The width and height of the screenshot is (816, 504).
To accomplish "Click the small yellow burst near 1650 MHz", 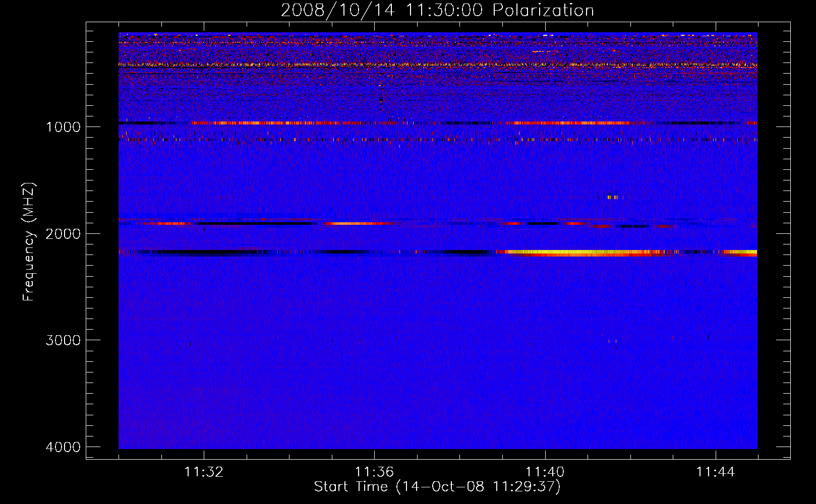I will (x=612, y=197).
